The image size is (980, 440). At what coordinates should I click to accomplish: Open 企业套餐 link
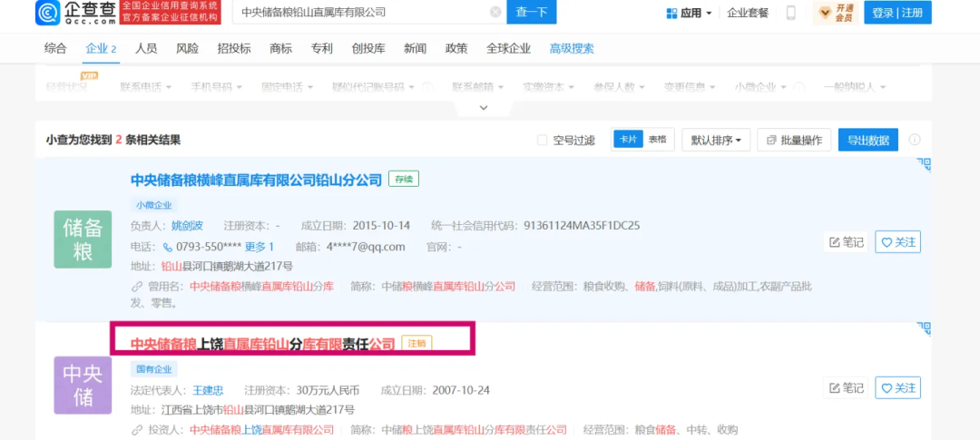click(x=748, y=13)
